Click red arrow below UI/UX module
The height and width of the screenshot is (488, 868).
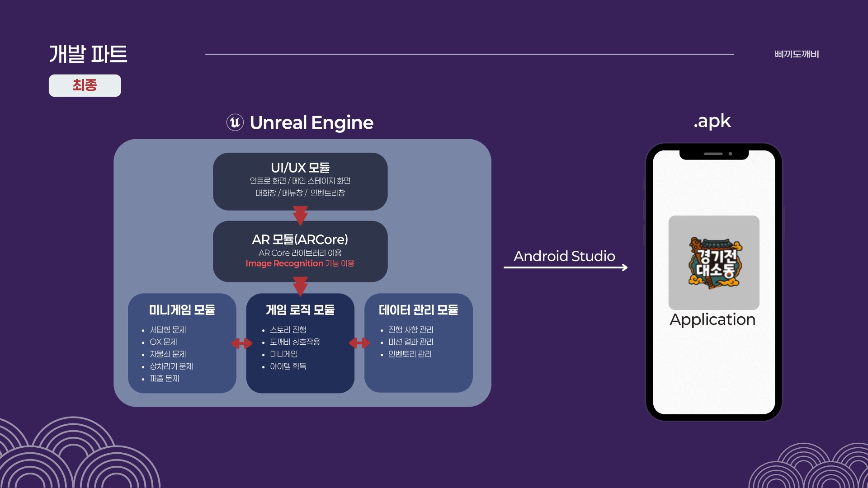pyautogui.click(x=300, y=216)
